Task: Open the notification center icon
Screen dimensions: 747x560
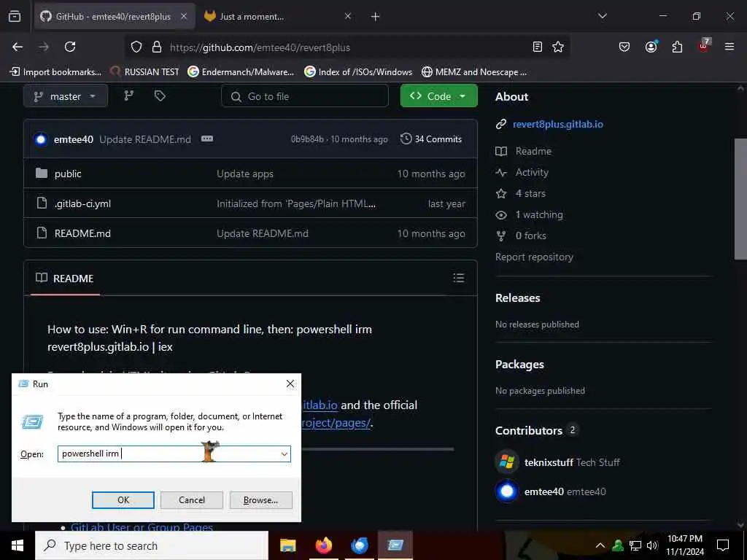Action: 723,545
